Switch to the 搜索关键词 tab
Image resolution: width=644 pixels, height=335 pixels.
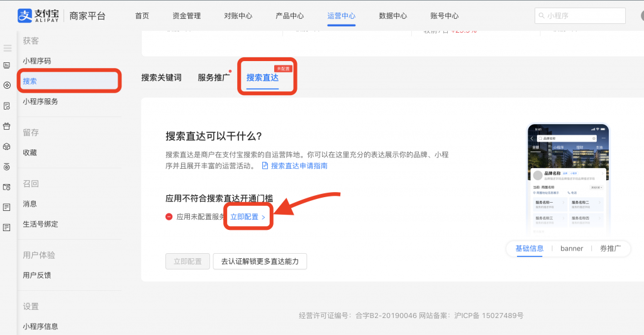[162, 77]
